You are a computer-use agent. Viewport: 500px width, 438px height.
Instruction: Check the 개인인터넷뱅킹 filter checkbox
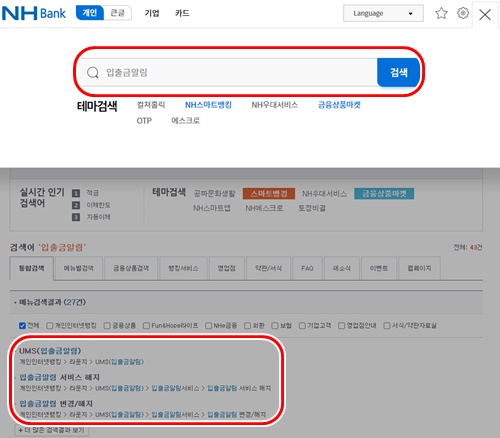click(50, 326)
